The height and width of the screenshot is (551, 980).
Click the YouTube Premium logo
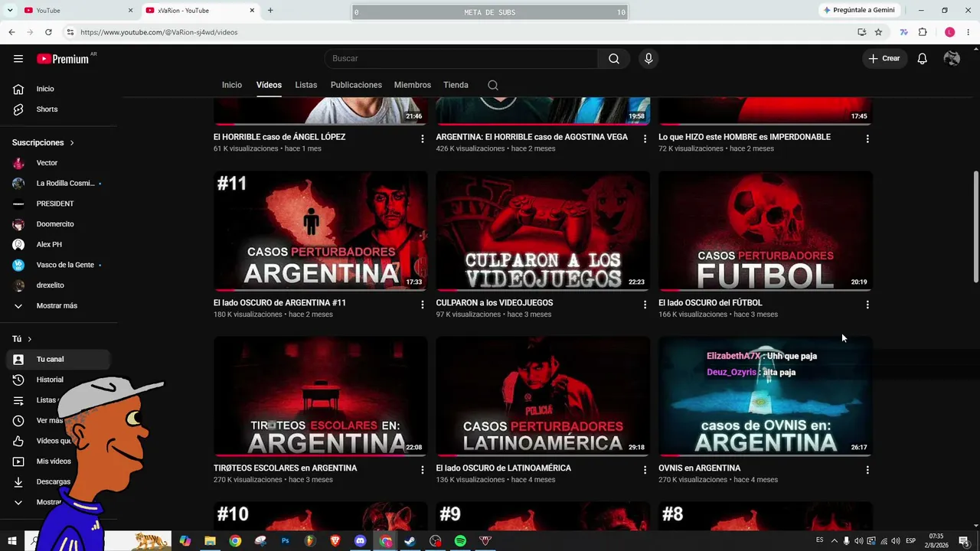[63, 59]
